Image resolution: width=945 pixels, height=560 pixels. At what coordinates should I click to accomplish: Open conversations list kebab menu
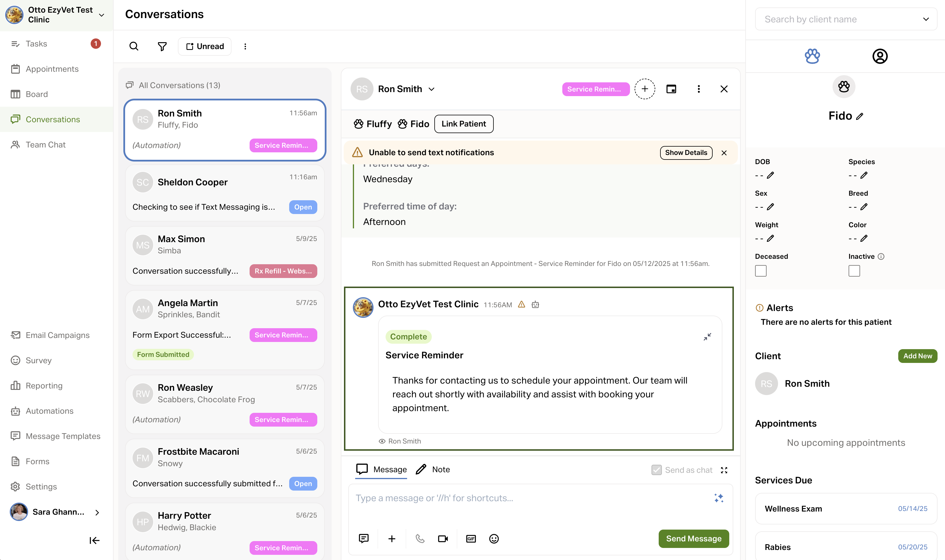[x=245, y=46]
